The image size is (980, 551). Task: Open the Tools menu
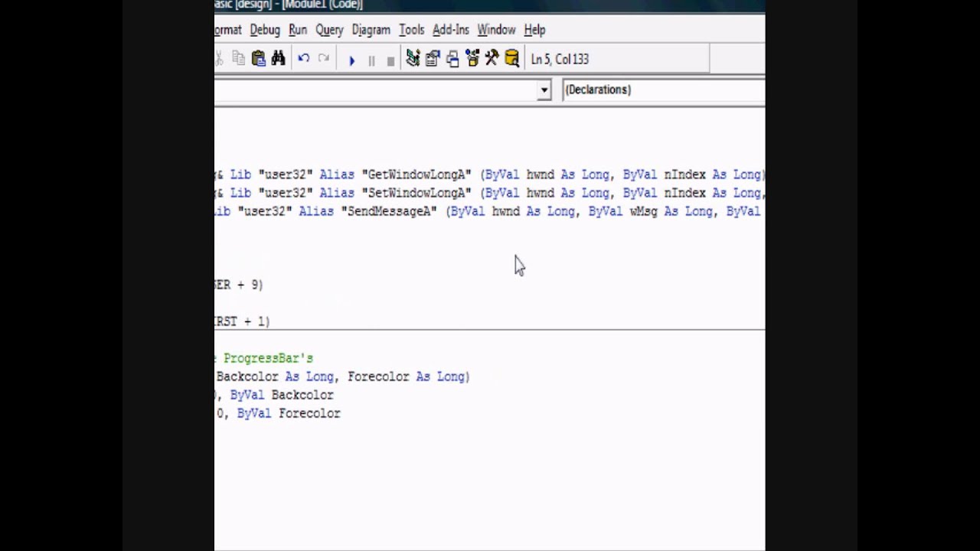(x=411, y=30)
